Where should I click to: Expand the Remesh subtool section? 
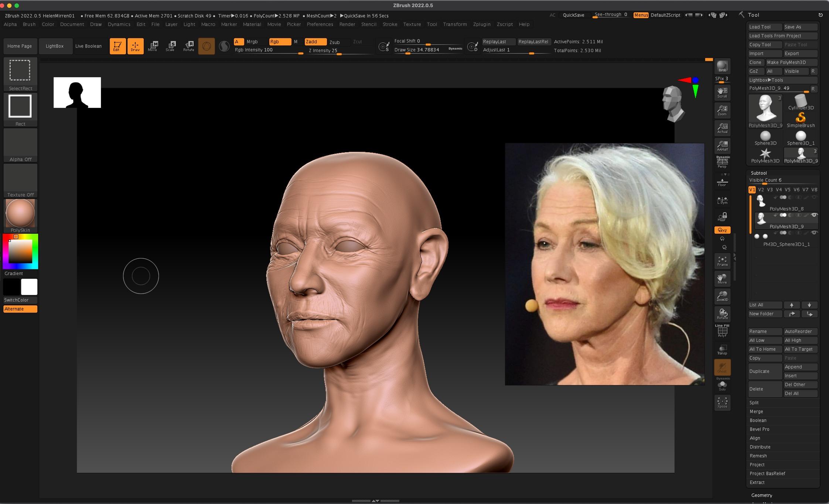758,456
